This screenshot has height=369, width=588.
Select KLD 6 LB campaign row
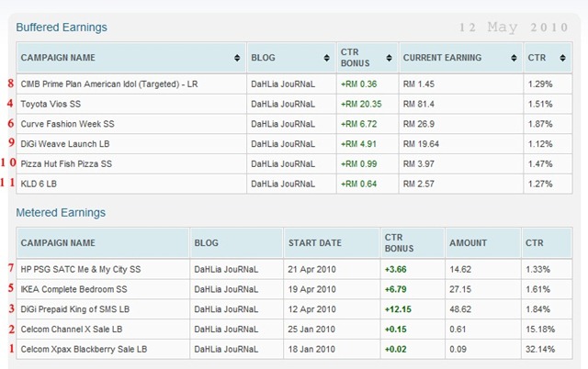294,184
